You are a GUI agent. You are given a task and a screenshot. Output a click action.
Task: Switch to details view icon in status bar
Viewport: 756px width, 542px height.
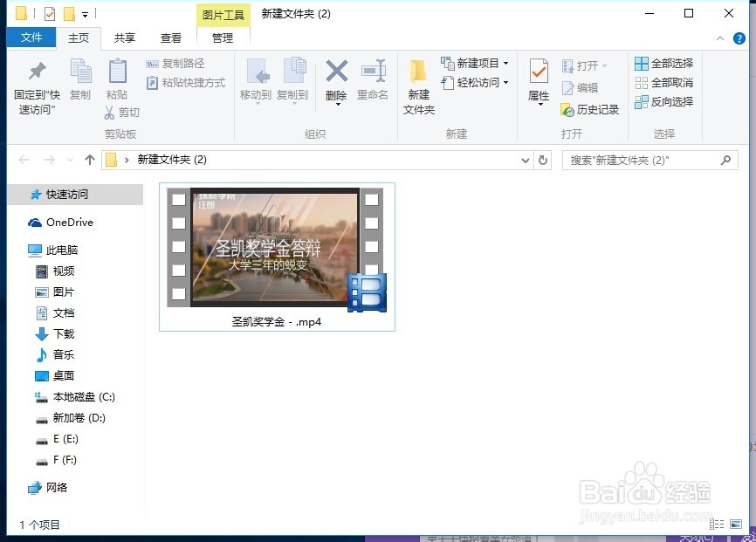point(717,525)
